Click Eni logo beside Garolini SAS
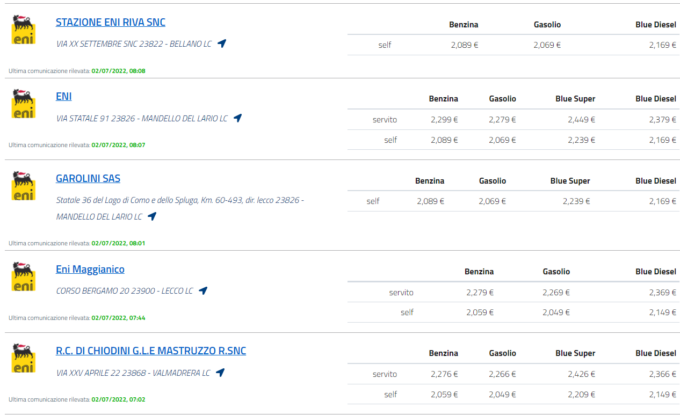This screenshot has width=680, height=415. click(22, 186)
